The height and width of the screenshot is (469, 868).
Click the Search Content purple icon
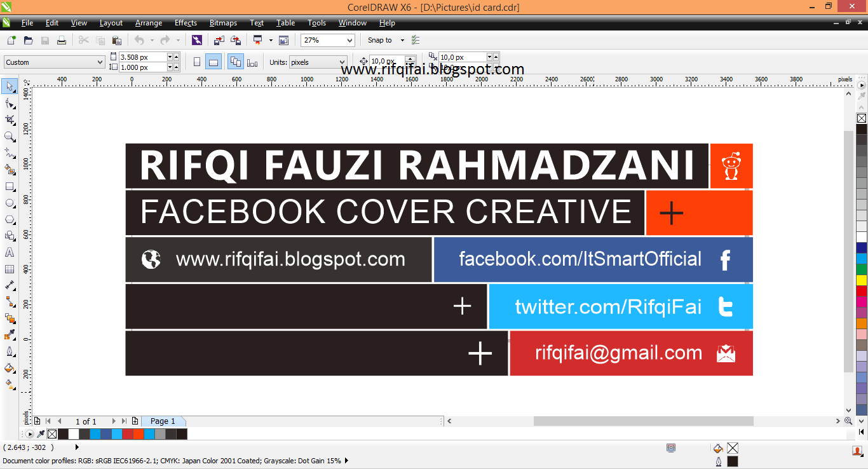click(x=197, y=40)
